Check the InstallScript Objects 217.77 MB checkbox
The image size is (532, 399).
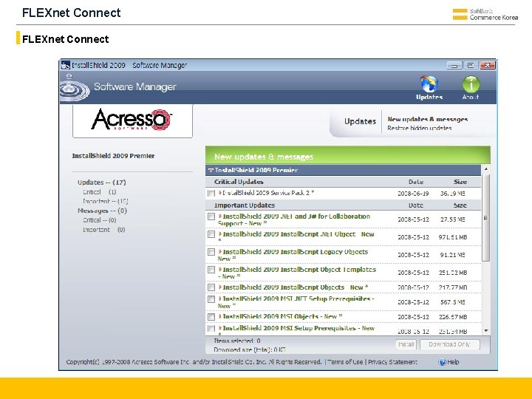[211, 287]
